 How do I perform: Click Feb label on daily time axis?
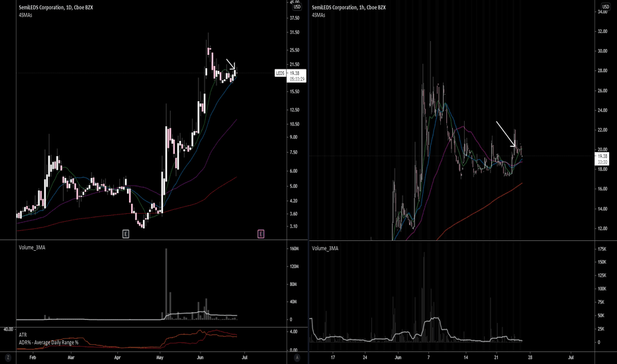pos(32,357)
